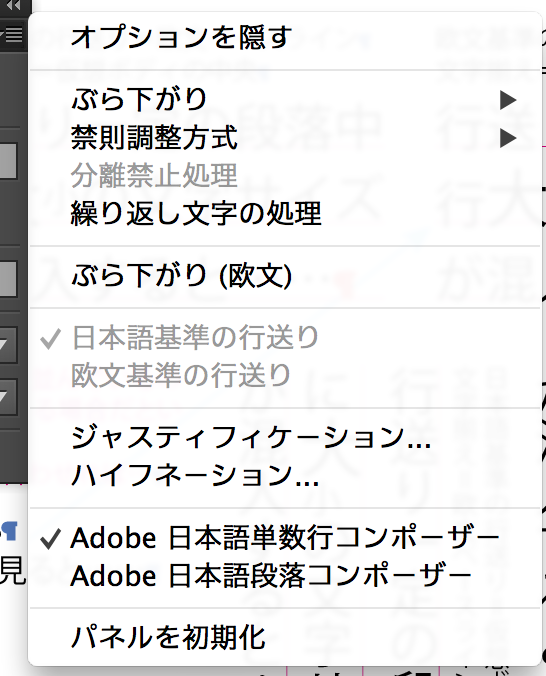Expand the 禁則調整方式 submenu arrow
Screen dimensions: 546x676
pos(508,138)
